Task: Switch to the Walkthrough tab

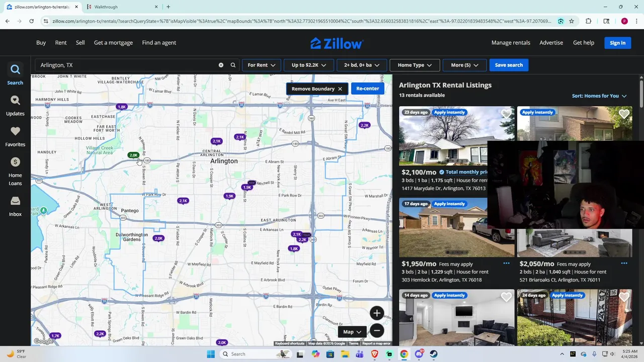Action: pos(122,7)
